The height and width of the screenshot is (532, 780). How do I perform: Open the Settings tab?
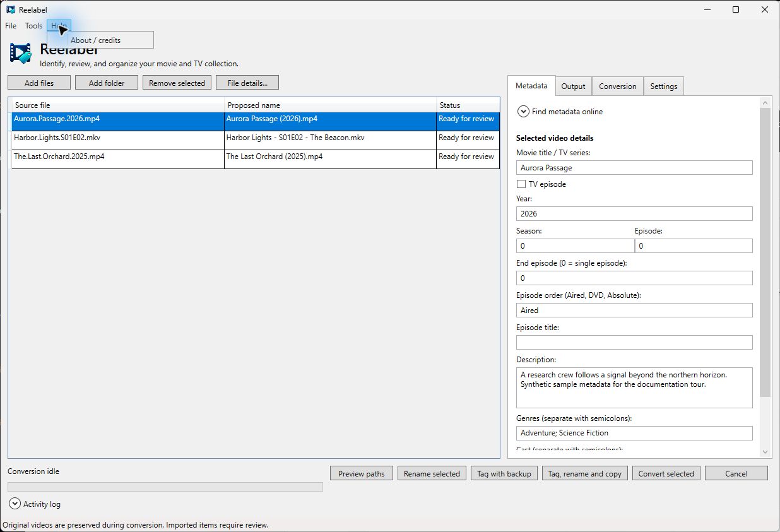(663, 86)
